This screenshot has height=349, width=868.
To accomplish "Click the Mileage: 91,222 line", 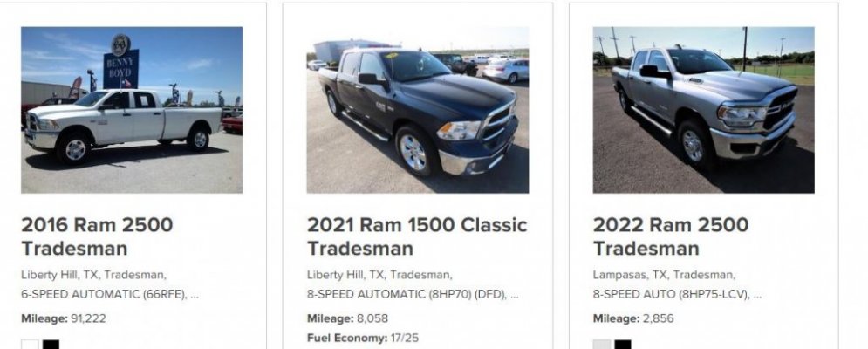I will [63, 318].
